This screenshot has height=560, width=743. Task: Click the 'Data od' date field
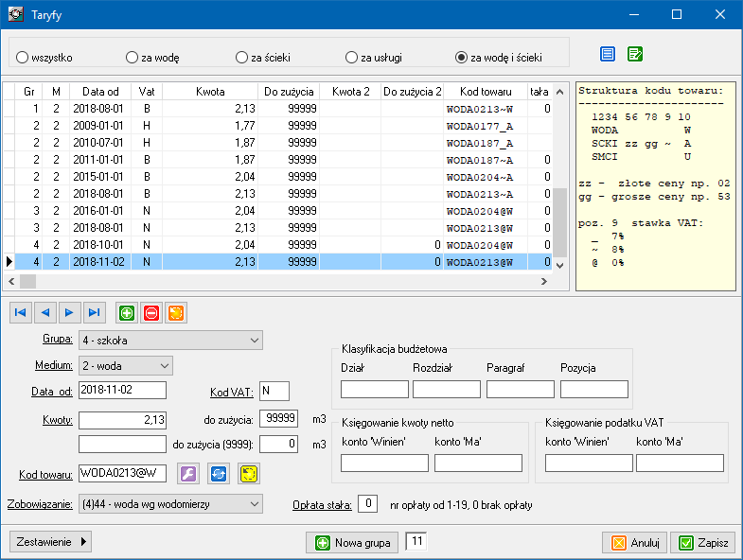123,391
